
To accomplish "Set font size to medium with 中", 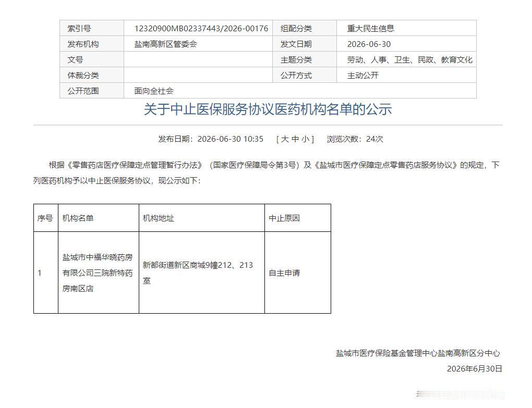I will point(295,139).
